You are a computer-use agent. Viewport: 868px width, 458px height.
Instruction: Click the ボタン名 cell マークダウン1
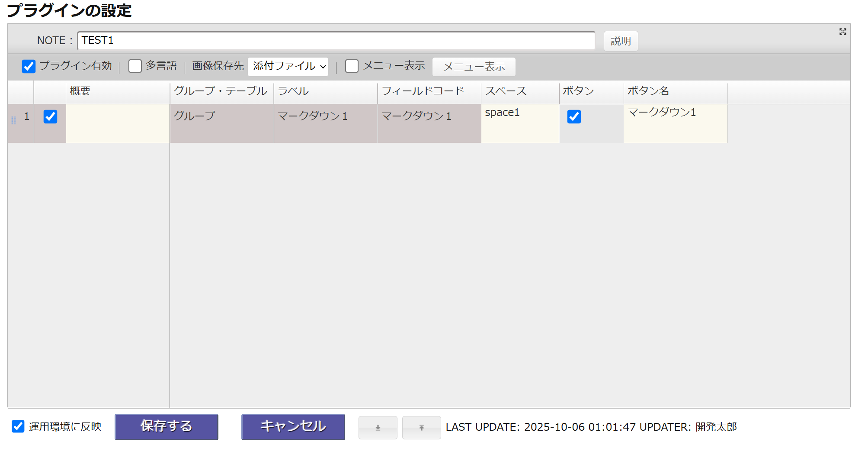coord(676,123)
